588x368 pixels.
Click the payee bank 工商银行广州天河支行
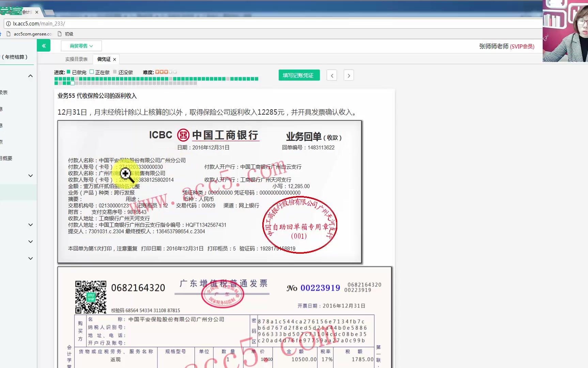click(266, 180)
